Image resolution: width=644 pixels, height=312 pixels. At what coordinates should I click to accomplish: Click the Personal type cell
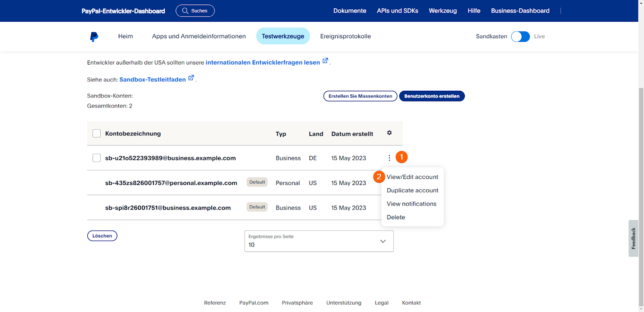pos(288,183)
